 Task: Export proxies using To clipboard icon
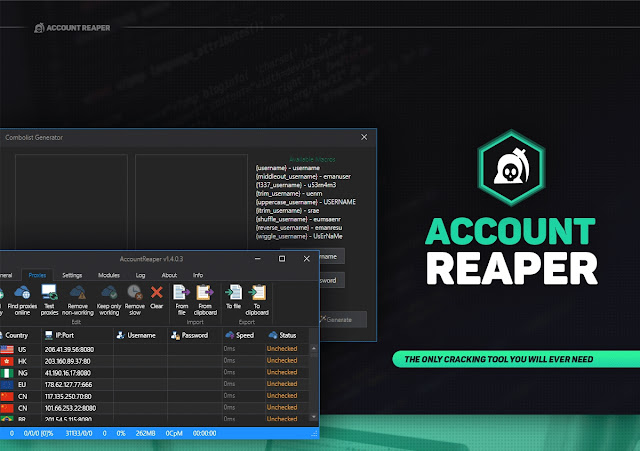[257, 293]
